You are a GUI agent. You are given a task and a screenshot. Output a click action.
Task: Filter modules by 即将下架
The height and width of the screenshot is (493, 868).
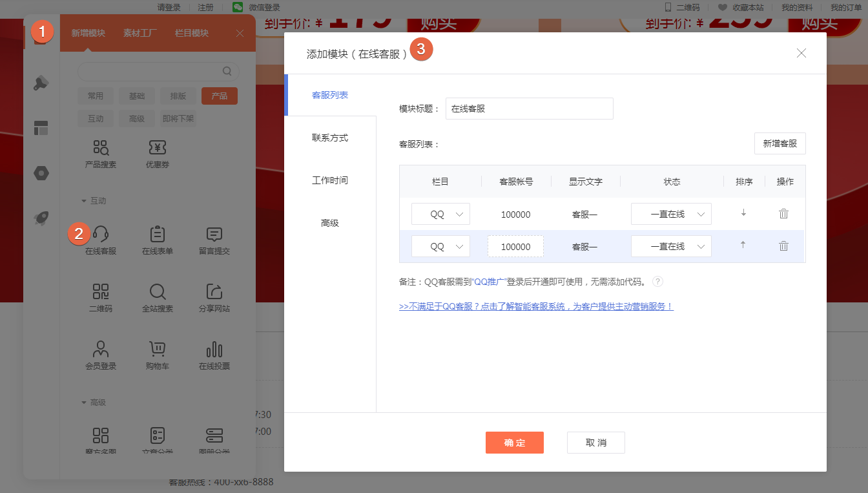pyautogui.click(x=178, y=119)
